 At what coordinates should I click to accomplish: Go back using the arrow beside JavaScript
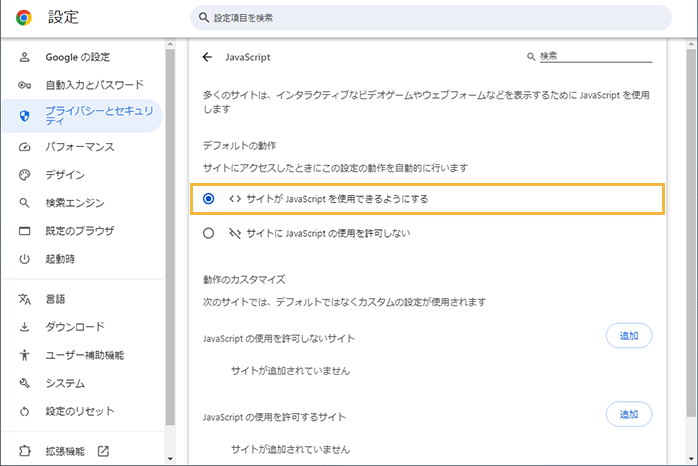pos(207,57)
